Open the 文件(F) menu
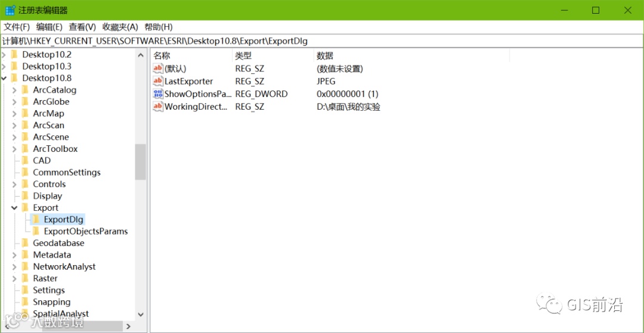The height and width of the screenshot is (333, 644). click(17, 27)
